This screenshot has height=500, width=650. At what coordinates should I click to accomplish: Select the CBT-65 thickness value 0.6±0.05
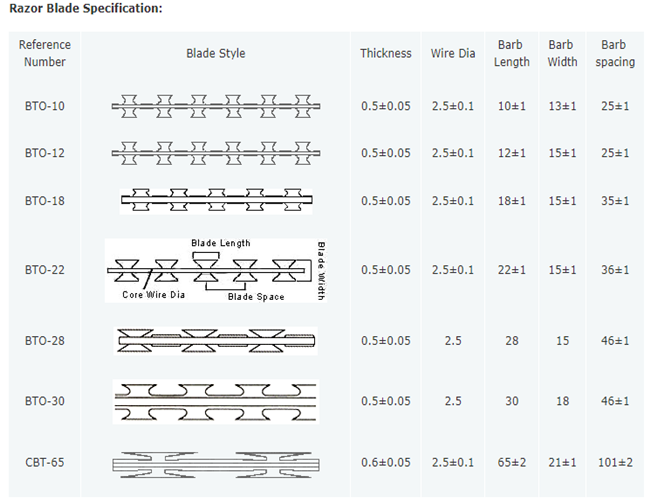(x=386, y=463)
